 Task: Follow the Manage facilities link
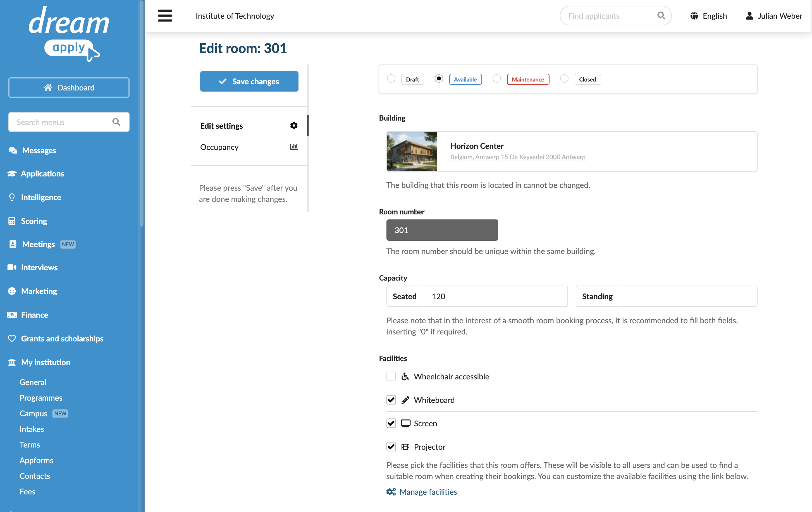(428, 492)
